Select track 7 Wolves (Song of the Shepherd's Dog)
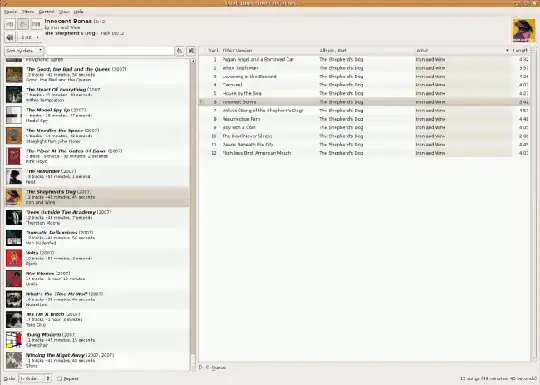The width and height of the screenshot is (540, 385). pos(364,111)
